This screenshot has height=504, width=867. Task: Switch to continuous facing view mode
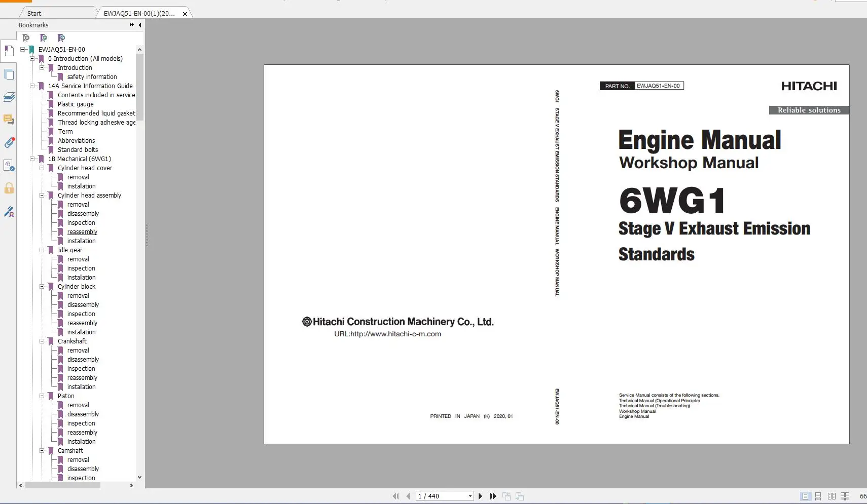click(x=845, y=496)
